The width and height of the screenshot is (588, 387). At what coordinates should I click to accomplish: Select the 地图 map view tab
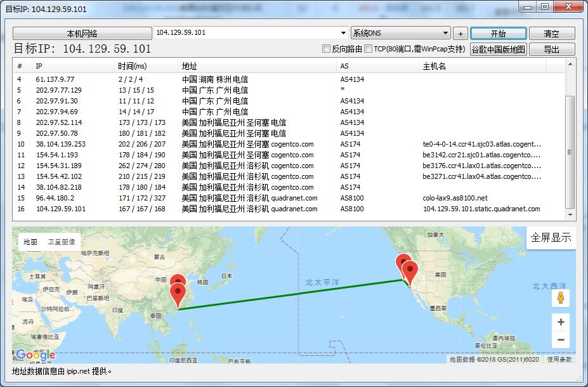tap(30, 242)
